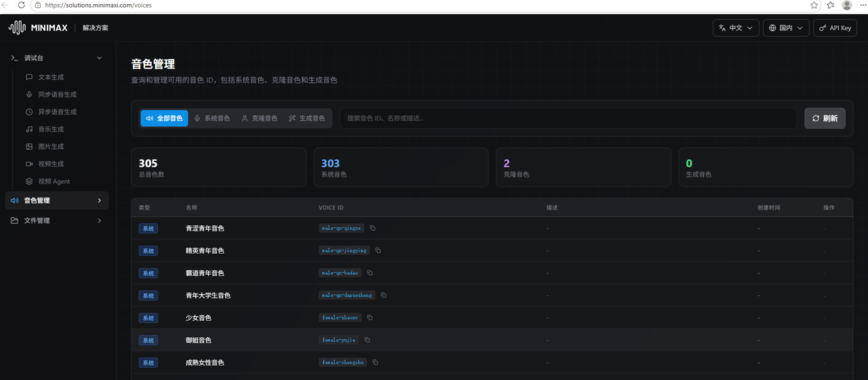Open the browser three-dot menu
This screenshot has width=868, height=380.
click(x=863, y=5)
